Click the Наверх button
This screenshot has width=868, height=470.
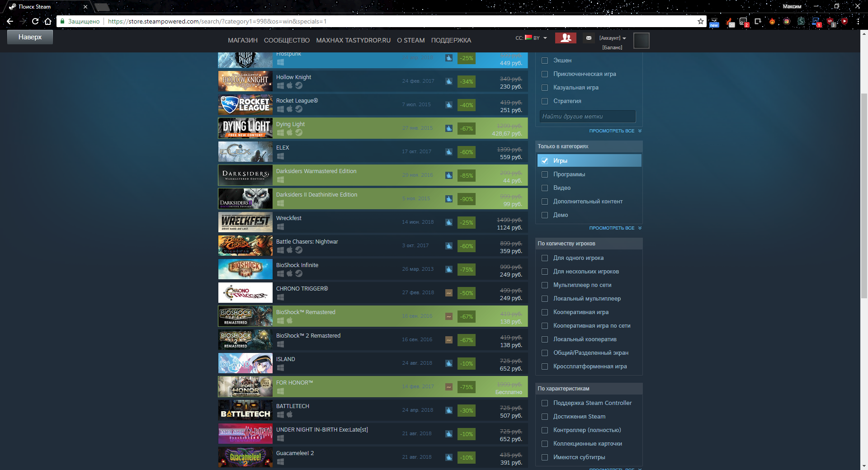30,37
